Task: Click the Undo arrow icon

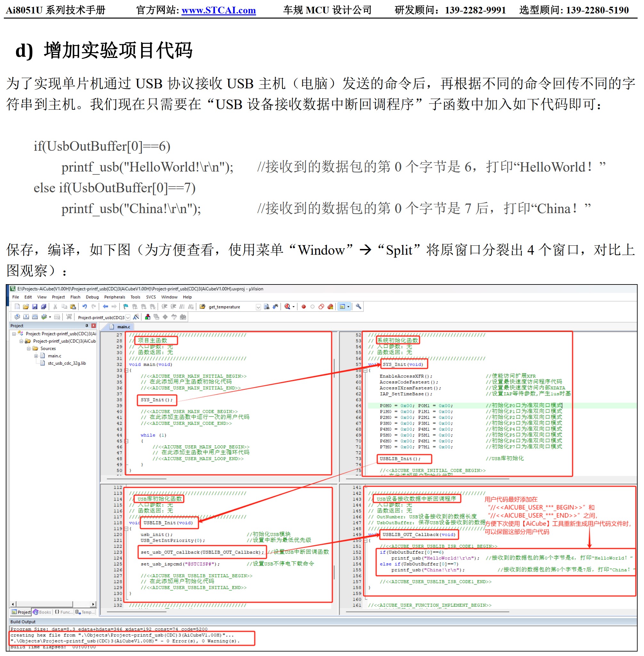Action: (x=85, y=307)
